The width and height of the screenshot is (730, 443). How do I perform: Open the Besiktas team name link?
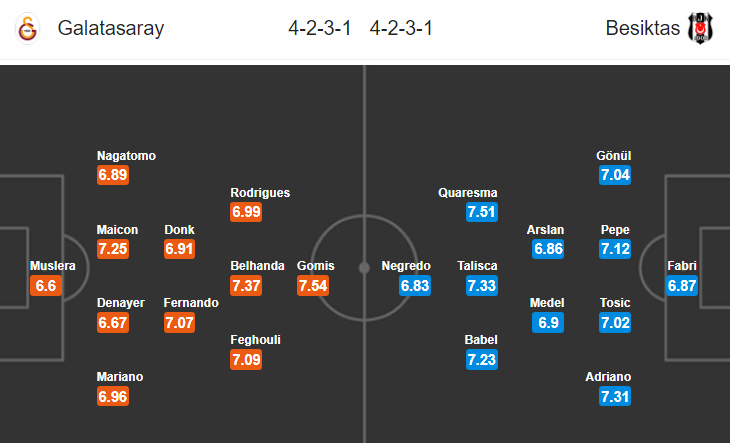tap(642, 28)
